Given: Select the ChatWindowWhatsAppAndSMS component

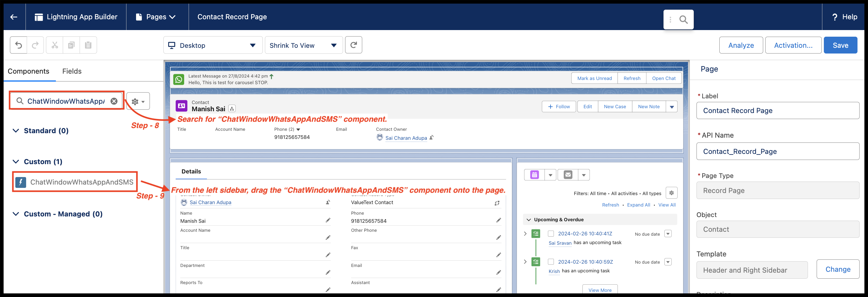Looking at the screenshot, I should [75, 182].
